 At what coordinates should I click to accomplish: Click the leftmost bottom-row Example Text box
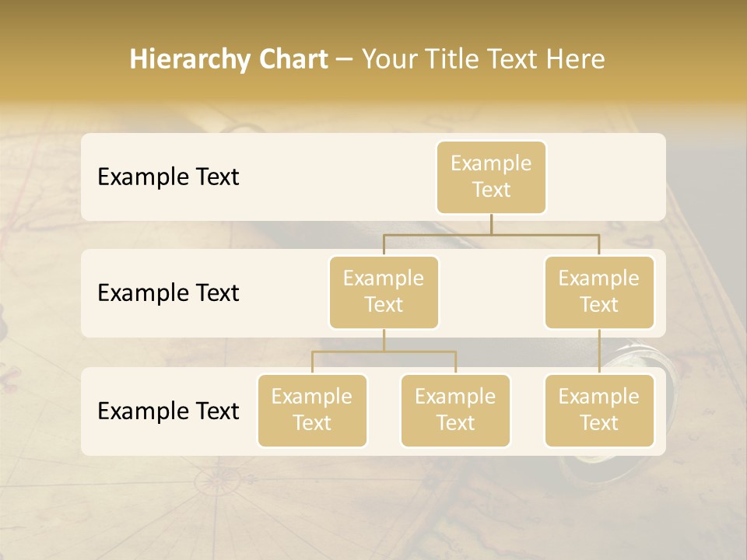point(312,410)
